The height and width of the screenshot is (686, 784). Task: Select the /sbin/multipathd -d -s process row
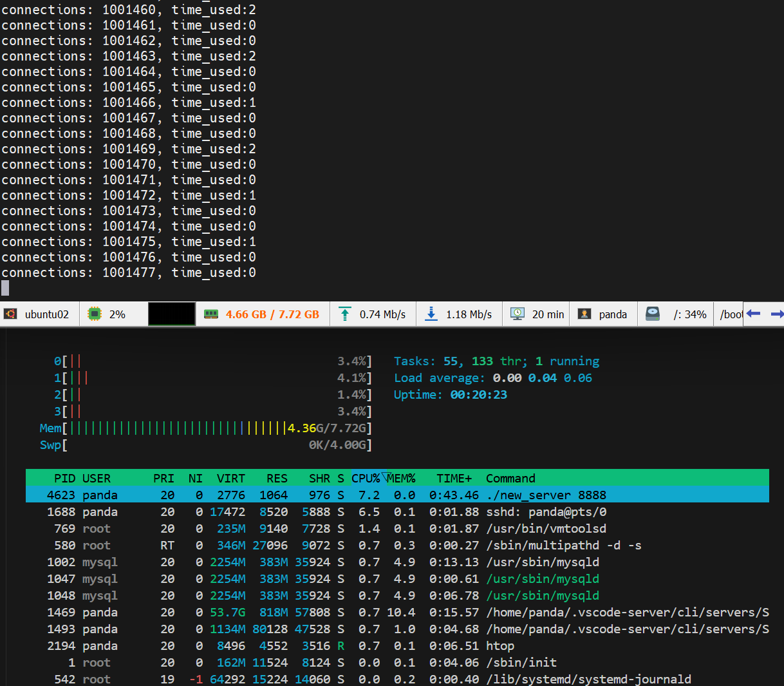coord(397,545)
